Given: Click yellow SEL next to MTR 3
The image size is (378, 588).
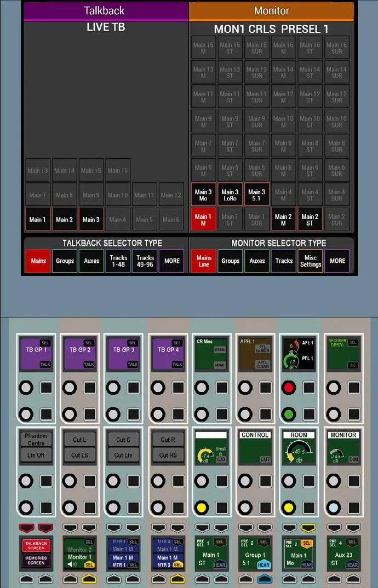Looking at the screenshot, I should (177, 564).
